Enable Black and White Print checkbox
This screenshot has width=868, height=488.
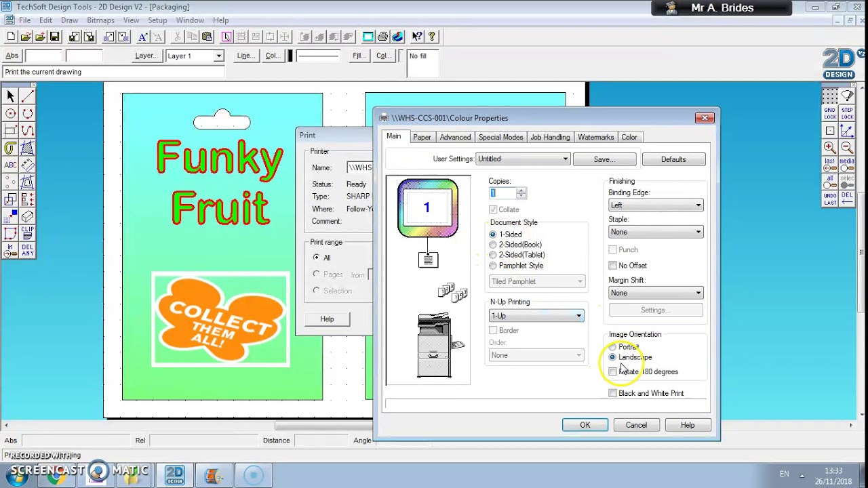point(613,393)
